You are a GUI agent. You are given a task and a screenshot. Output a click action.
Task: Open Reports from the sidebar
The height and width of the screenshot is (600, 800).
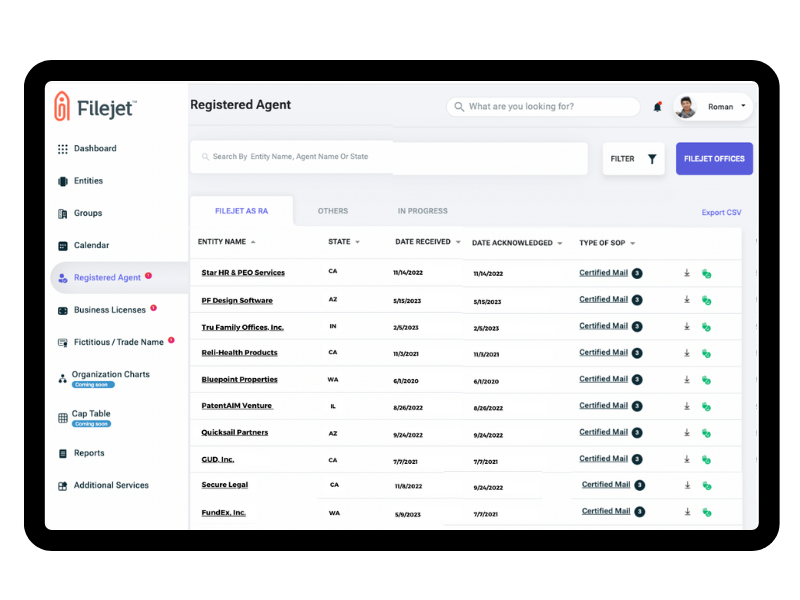pos(89,453)
